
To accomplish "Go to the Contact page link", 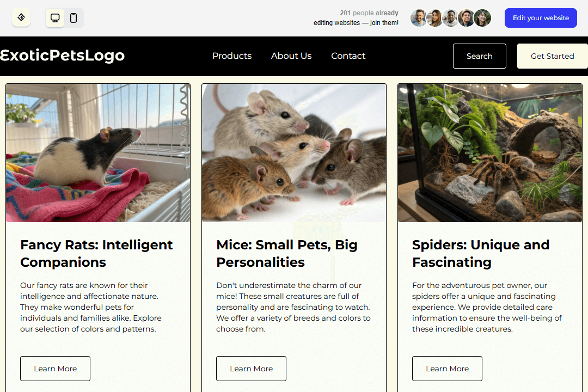I will pyautogui.click(x=348, y=56).
